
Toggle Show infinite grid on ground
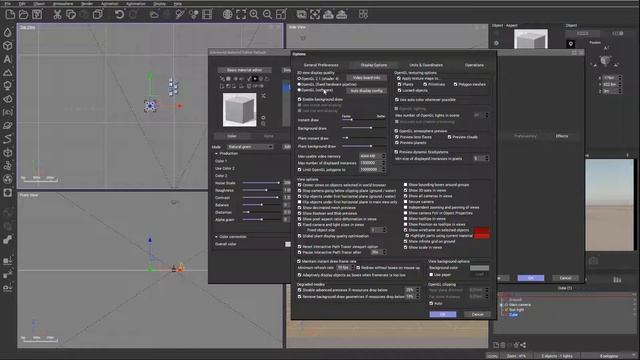406,241
